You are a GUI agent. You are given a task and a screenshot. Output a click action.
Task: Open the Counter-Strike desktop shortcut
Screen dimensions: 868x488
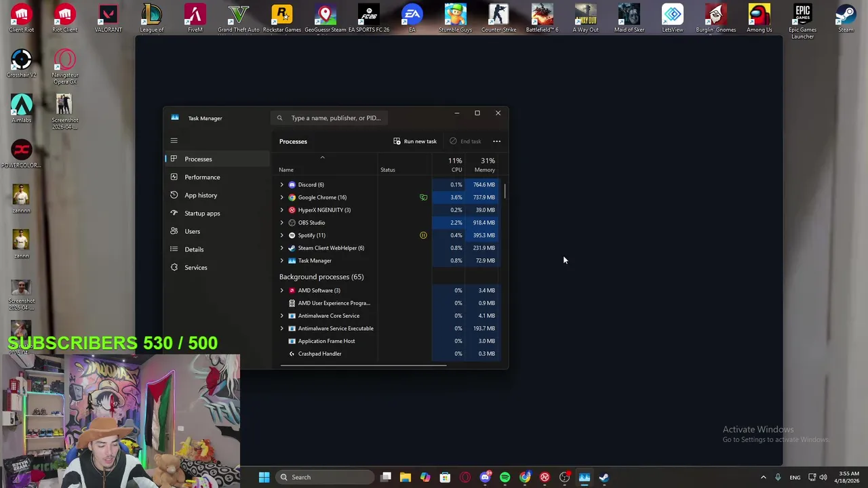499,18
